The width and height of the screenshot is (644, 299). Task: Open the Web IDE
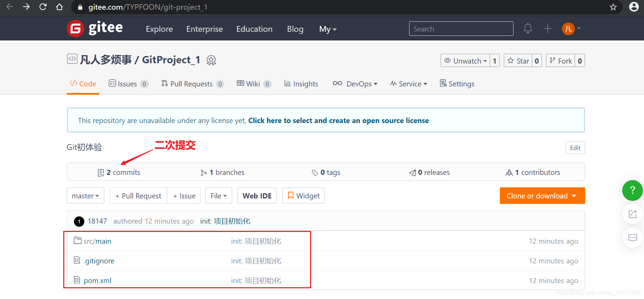pos(257,196)
